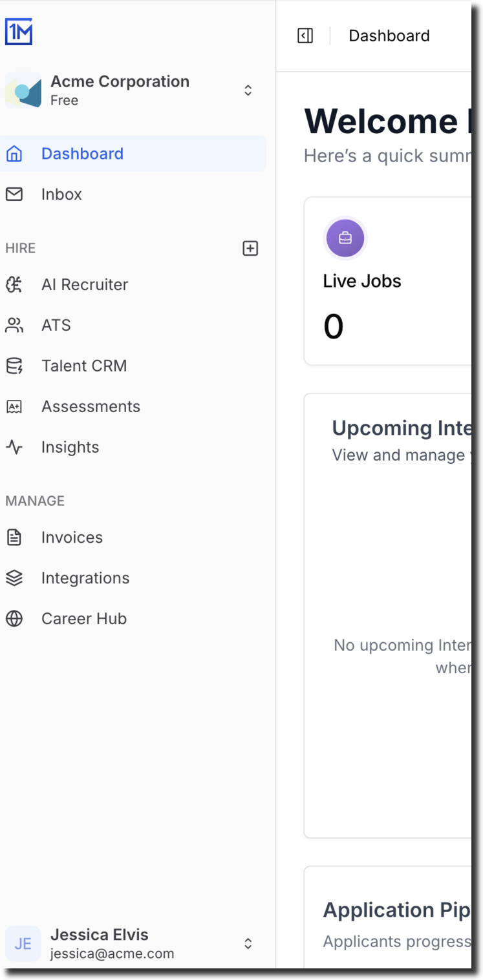483x980 pixels.
Task: Open the Live Jobs card
Action: click(388, 281)
